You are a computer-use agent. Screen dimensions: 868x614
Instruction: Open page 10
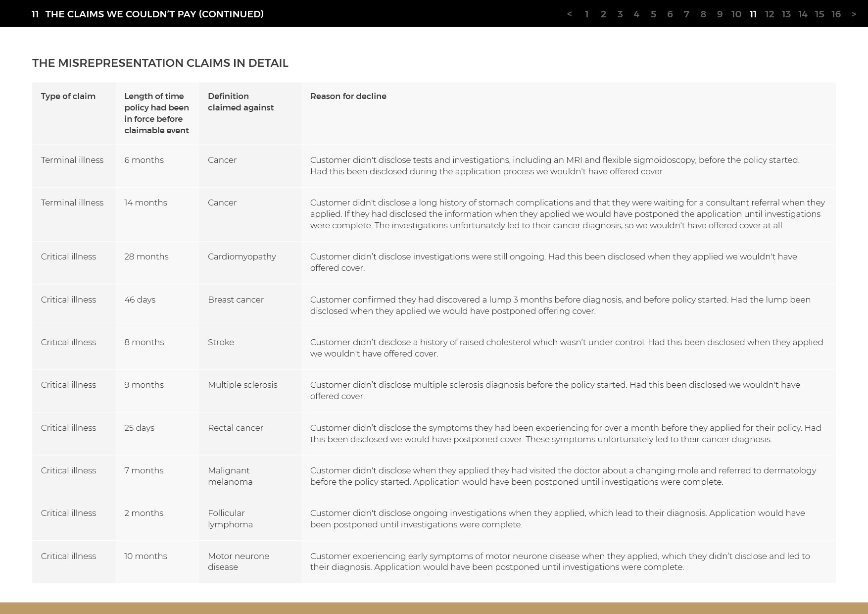pyautogui.click(x=736, y=14)
